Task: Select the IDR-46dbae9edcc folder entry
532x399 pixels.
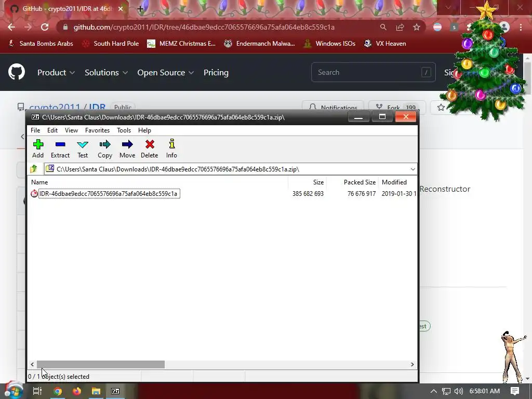Action: click(109, 194)
